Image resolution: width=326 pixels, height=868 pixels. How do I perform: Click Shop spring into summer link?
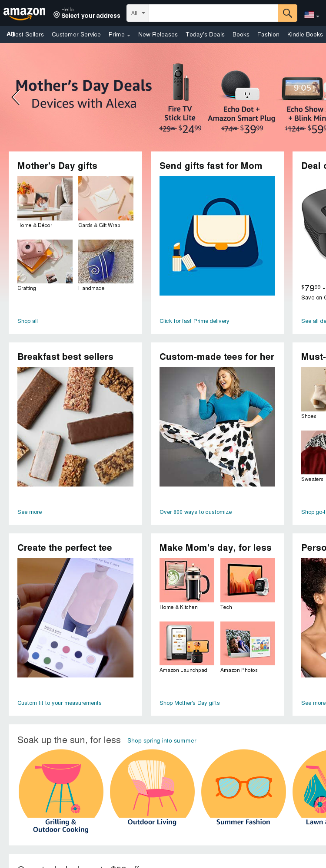162,740
